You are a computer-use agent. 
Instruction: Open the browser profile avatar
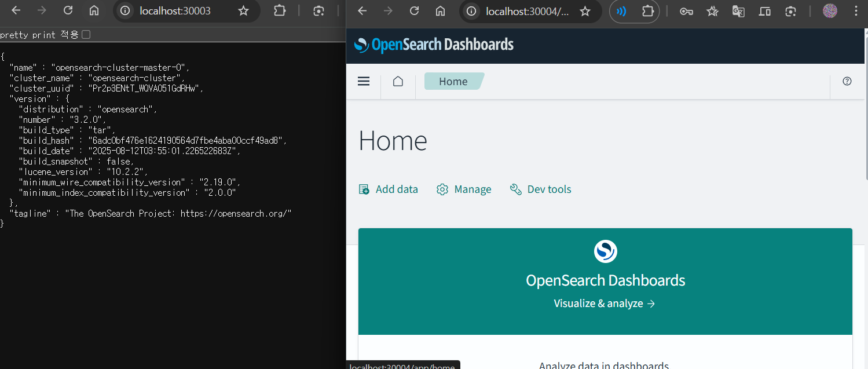[830, 10]
